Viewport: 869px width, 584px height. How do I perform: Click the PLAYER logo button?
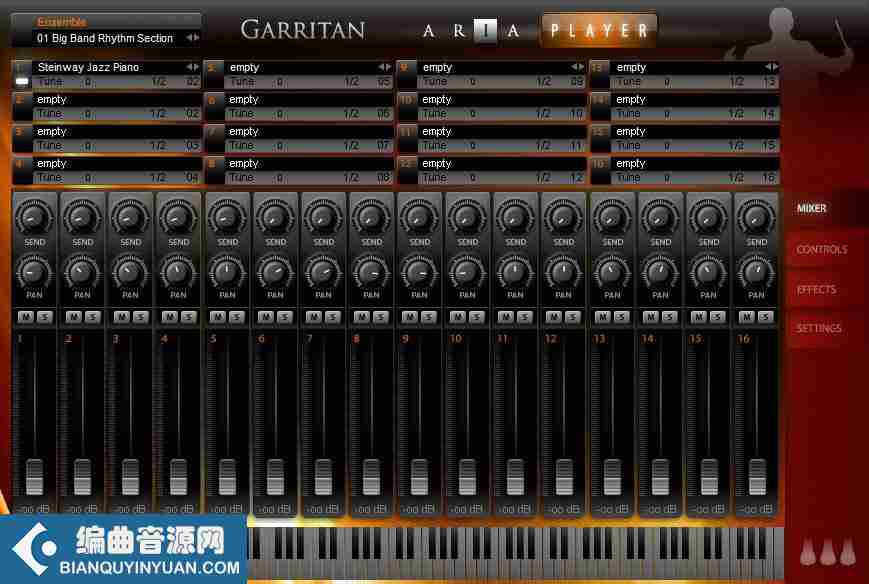599,30
